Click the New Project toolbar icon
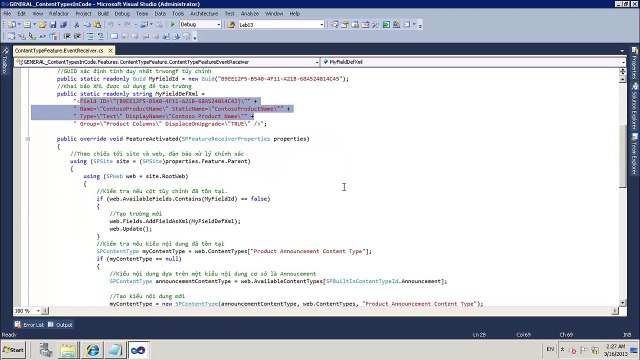Screen dimensions: 640x360 coord(12,24)
